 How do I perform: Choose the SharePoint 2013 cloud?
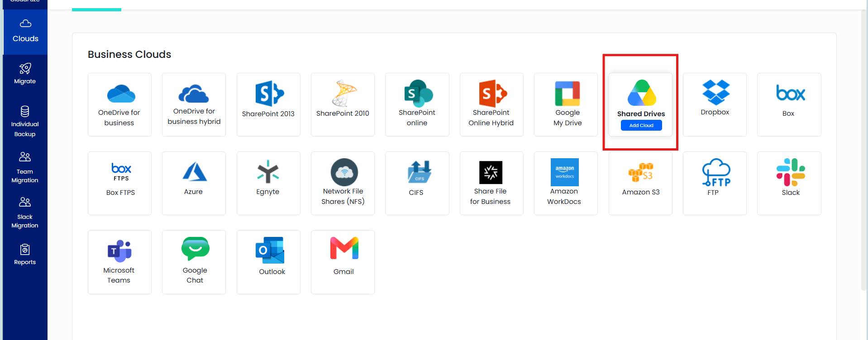tap(268, 104)
